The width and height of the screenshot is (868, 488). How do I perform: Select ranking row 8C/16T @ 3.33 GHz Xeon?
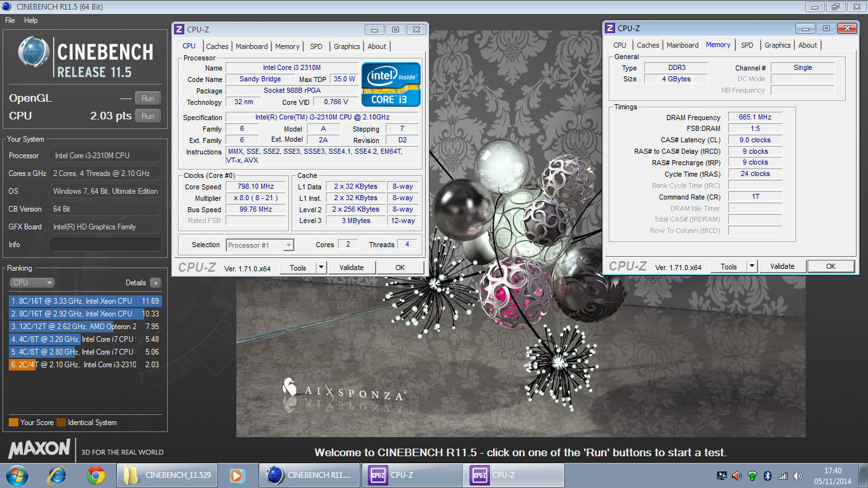tap(85, 301)
